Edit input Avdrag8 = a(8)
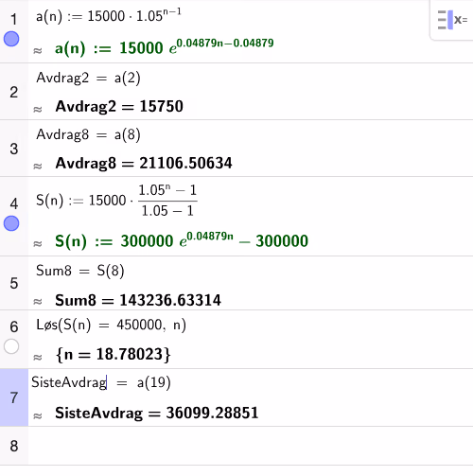This screenshot has width=473, height=476. [88, 134]
